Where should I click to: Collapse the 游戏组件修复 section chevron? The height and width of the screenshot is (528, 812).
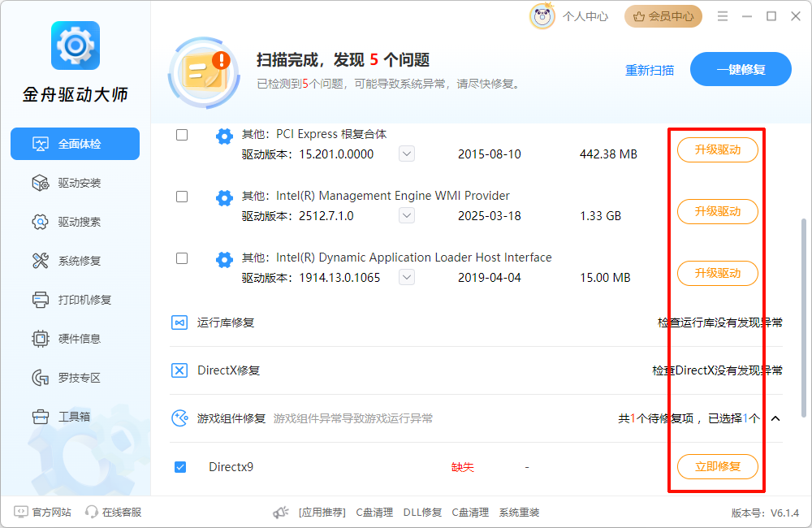tap(775, 418)
